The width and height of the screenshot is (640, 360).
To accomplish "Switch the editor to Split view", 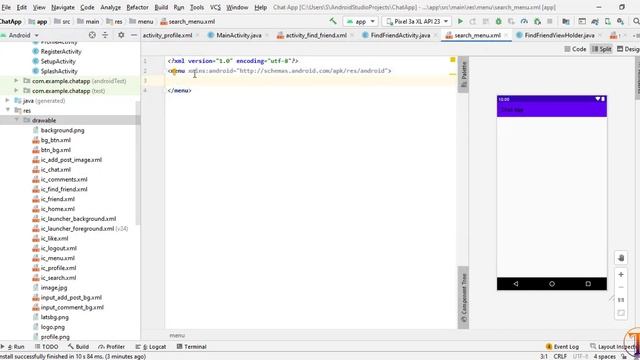I will point(602,49).
